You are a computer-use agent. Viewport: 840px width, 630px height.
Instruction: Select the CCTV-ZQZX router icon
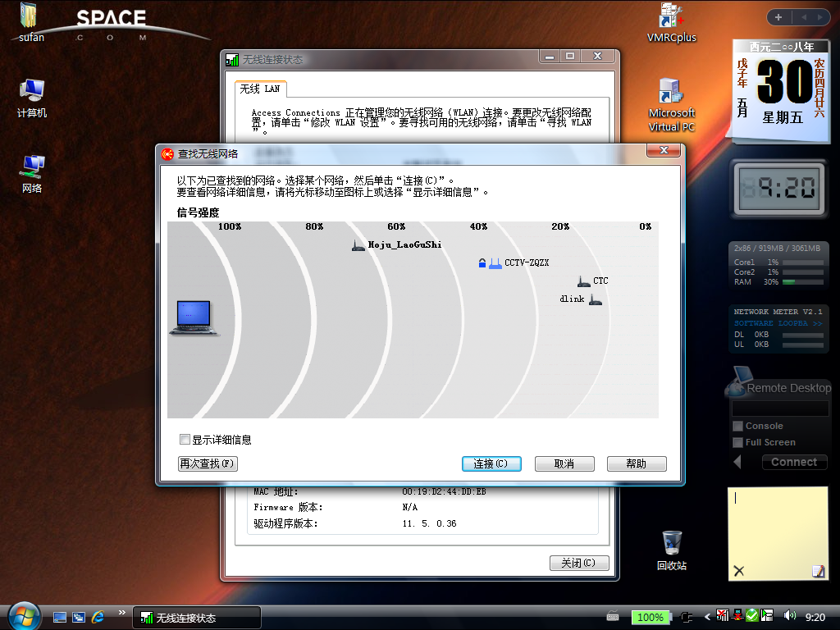(495, 263)
